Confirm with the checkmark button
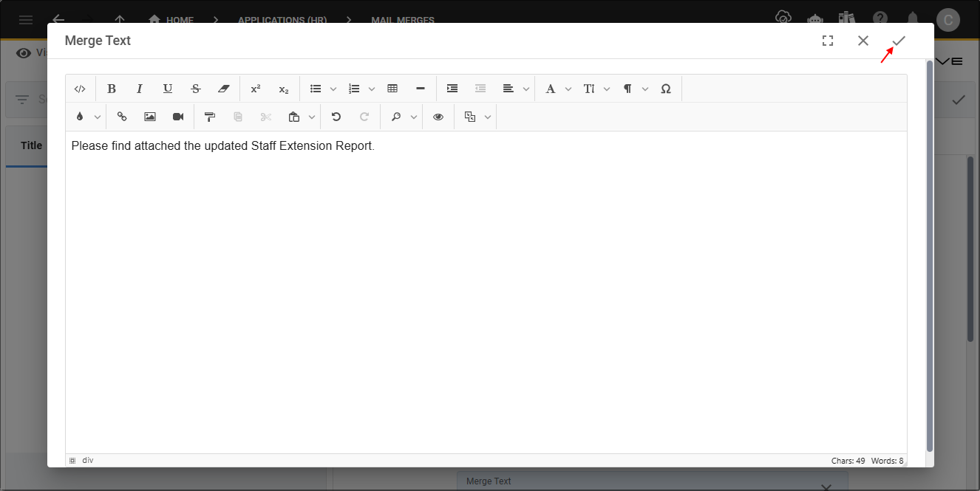This screenshot has height=491, width=980. click(x=898, y=41)
